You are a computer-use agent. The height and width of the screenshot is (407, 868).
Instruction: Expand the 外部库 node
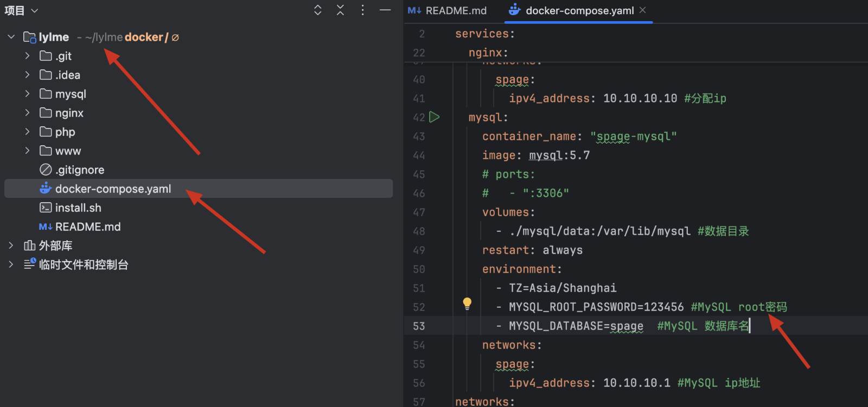click(11, 246)
